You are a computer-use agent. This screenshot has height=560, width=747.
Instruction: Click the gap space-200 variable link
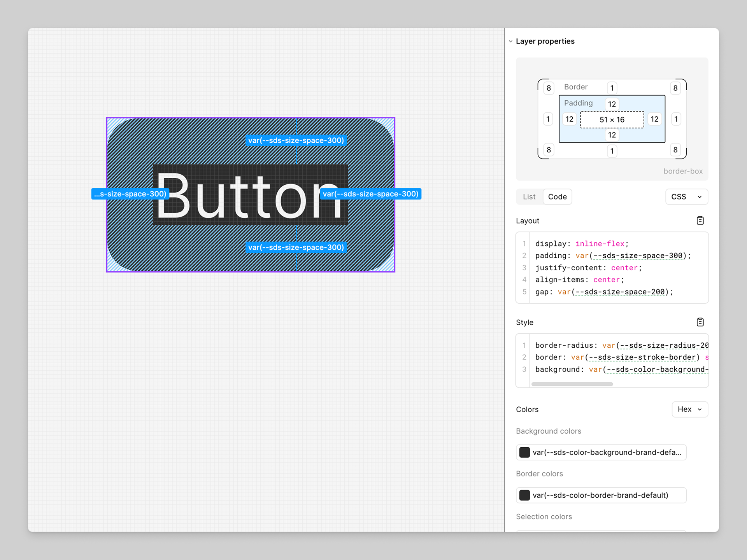(x=620, y=292)
